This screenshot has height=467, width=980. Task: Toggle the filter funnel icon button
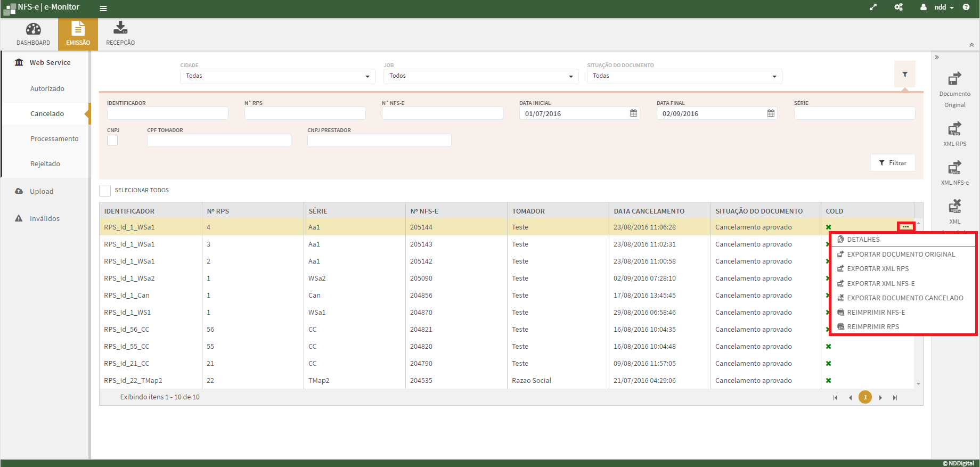pyautogui.click(x=904, y=75)
